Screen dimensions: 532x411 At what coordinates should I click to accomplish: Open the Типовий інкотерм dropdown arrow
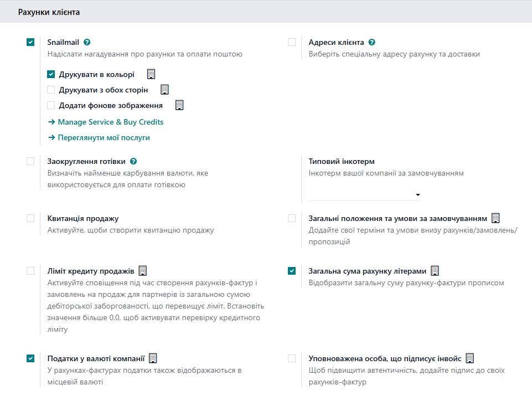(x=417, y=195)
